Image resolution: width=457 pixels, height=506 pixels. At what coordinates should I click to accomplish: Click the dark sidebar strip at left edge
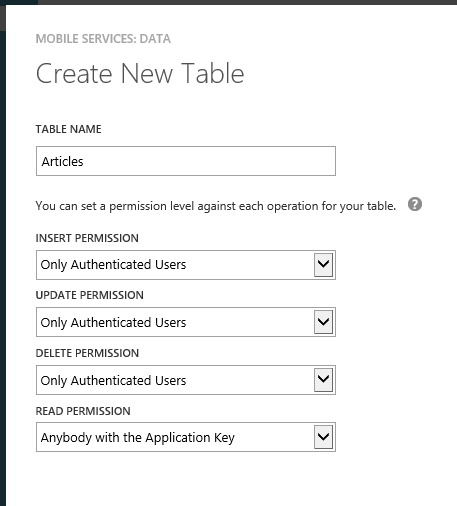click(x=3, y=267)
